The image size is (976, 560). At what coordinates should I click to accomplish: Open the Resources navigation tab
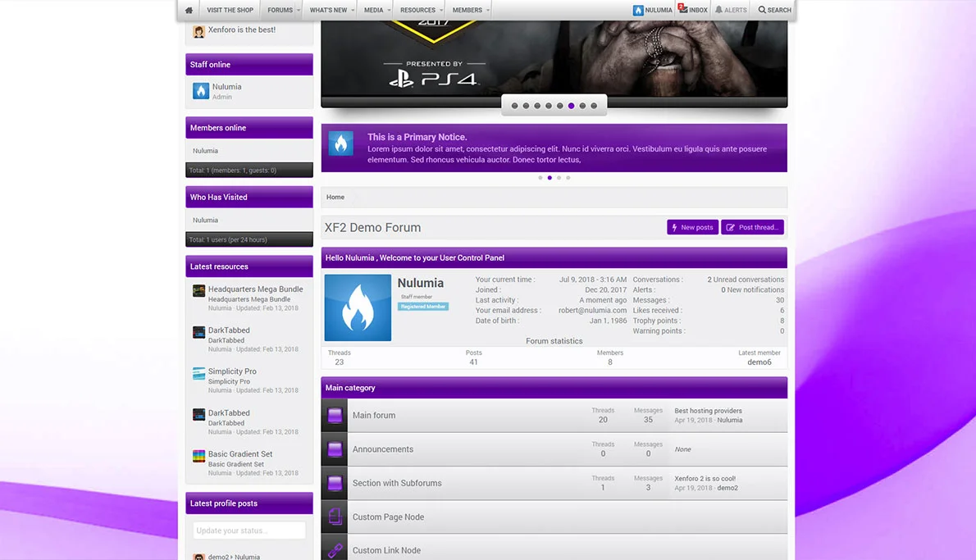pyautogui.click(x=417, y=11)
